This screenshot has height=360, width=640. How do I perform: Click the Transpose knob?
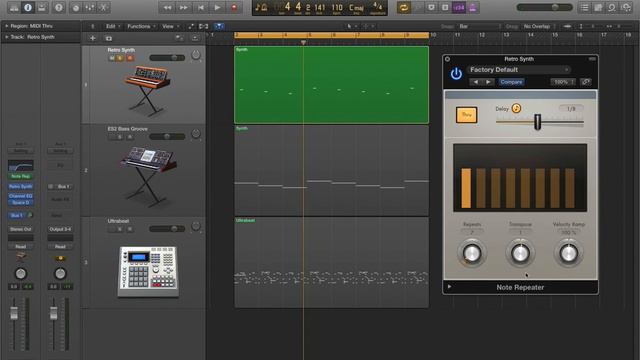(x=520, y=253)
